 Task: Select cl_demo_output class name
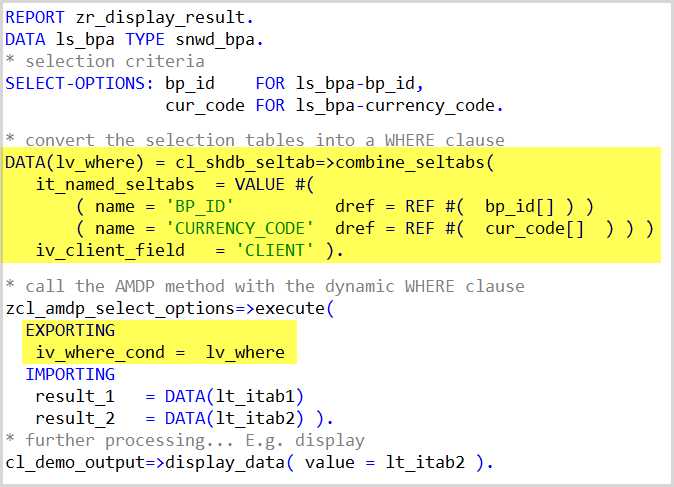[75, 463]
